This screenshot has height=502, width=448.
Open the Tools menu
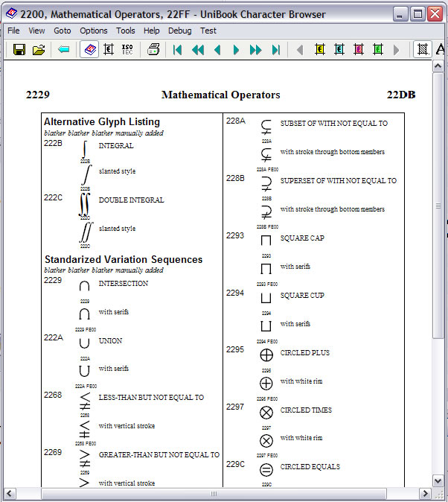[x=126, y=31]
